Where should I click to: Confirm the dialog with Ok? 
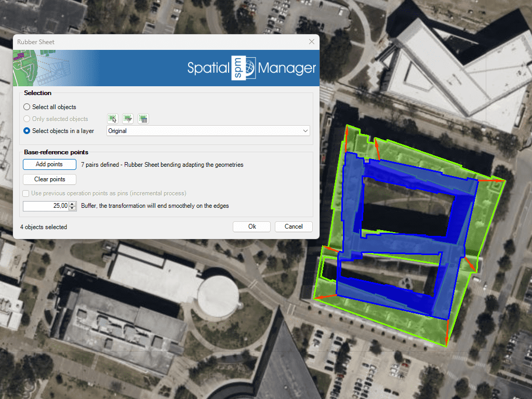[251, 227]
